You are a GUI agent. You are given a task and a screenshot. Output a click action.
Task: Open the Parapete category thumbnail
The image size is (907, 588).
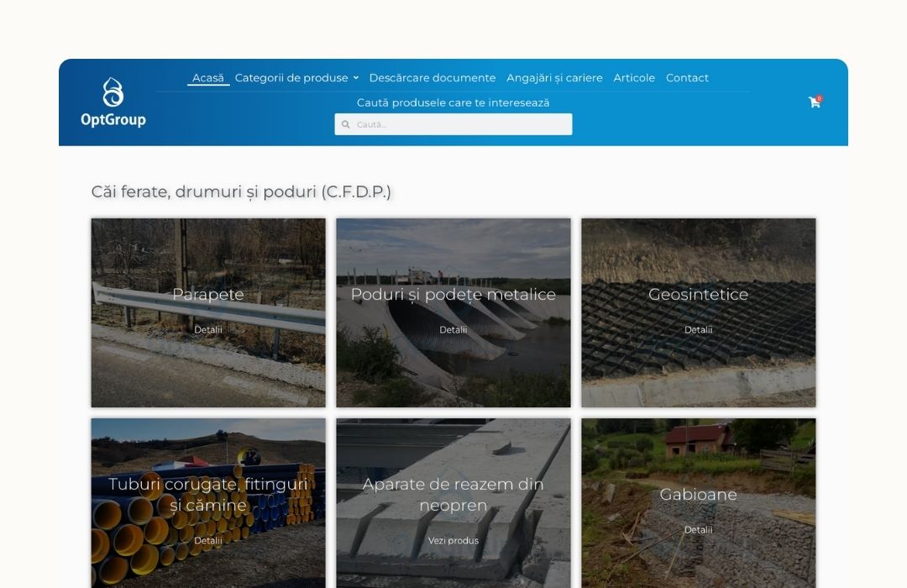(208, 312)
